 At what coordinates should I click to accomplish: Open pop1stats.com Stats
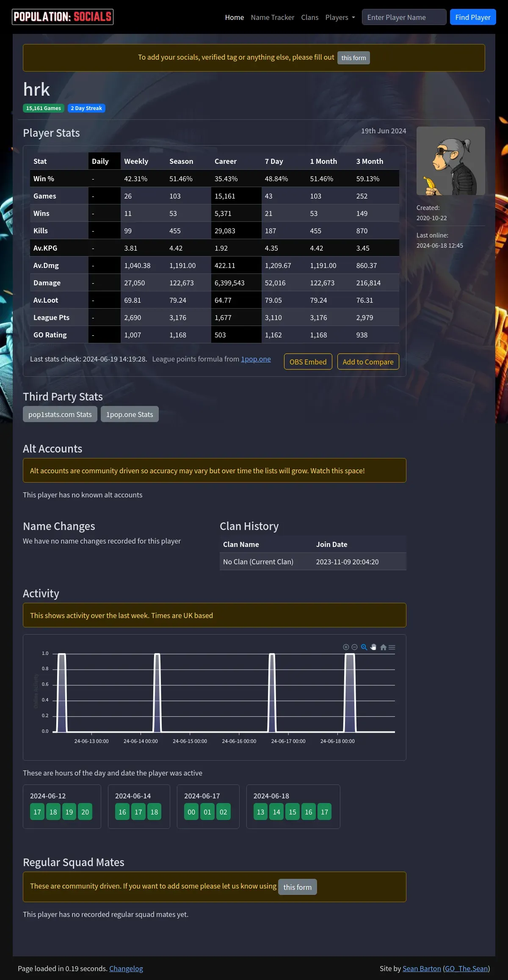pos(60,414)
